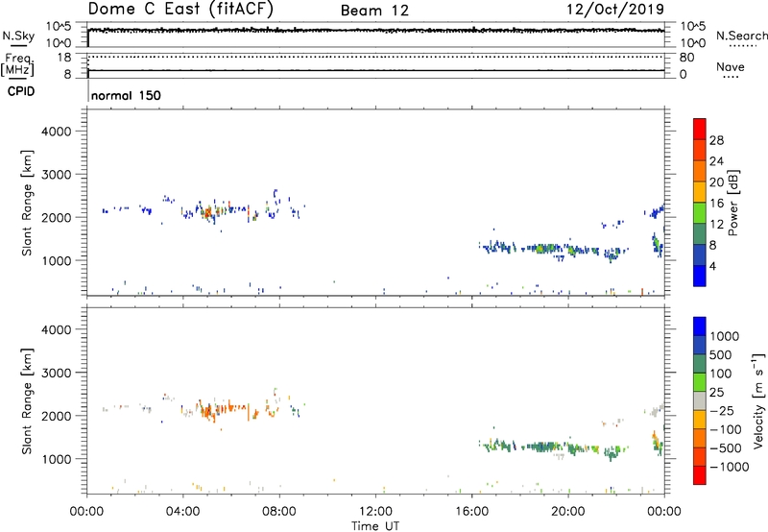Image resolution: width=768 pixels, height=532 pixels.
Task: Pick Velocity colorbar yellow segment between -25 and -100
Action: coord(700,420)
